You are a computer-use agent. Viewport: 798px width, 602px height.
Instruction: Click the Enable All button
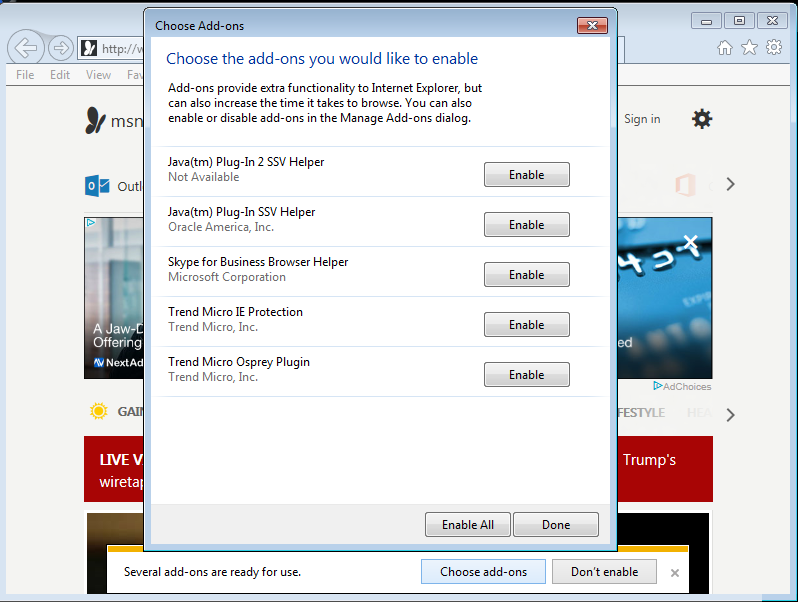click(468, 525)
